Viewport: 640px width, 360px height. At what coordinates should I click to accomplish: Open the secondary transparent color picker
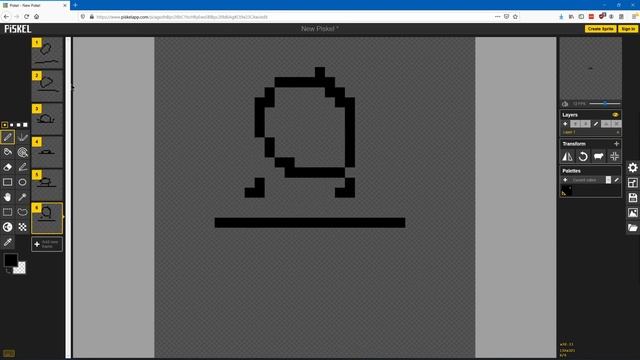pyautogui.click(x=20, y=268)
